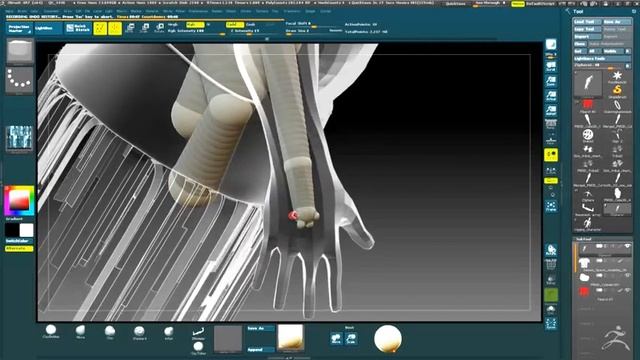Click the Clone button in Tool palette
The width and height of the screenshot is (640, 360).
580,44
